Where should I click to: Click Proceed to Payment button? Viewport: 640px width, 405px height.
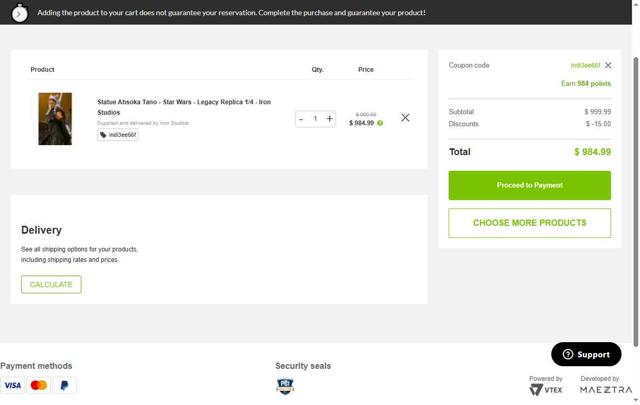click(529, 185)
